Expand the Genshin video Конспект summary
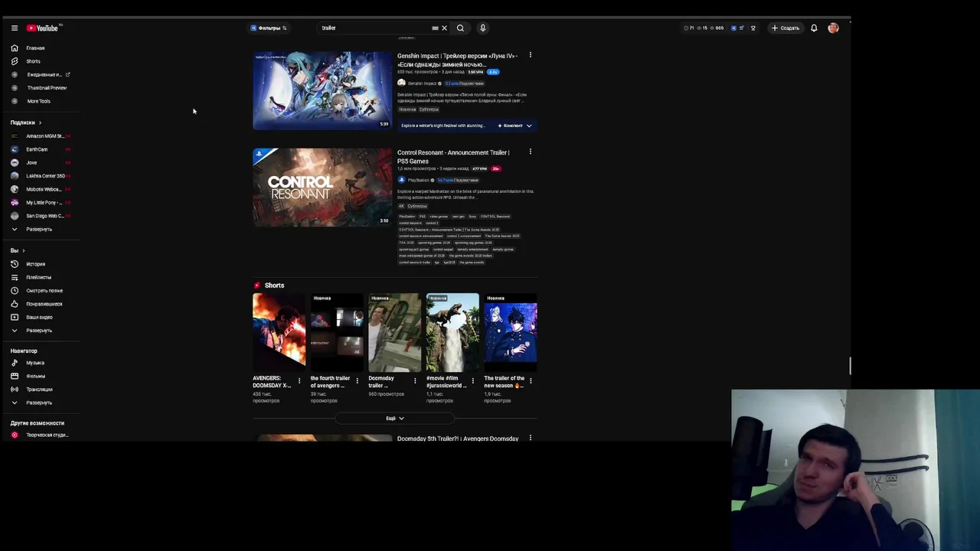This screenshot has height=551, width=980. coord(514,126)
